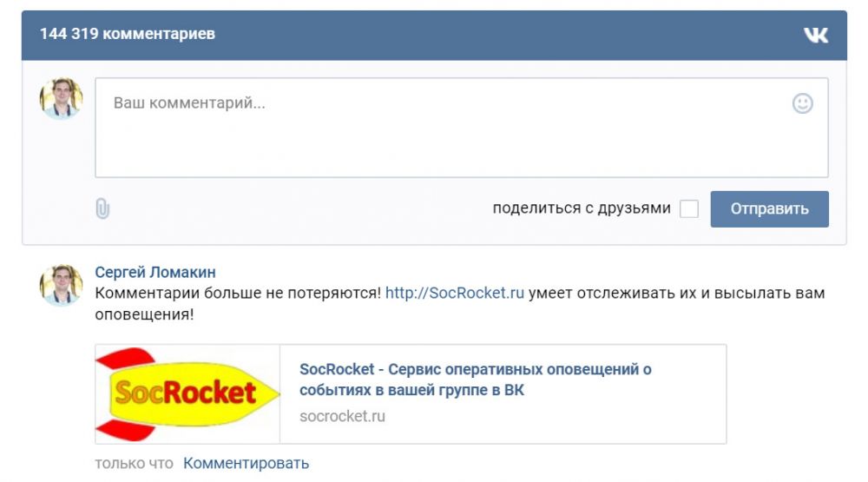Click the "поделиться с друзьями" label text
Viewport: 868px width, 482px height.
coord(581,208)
